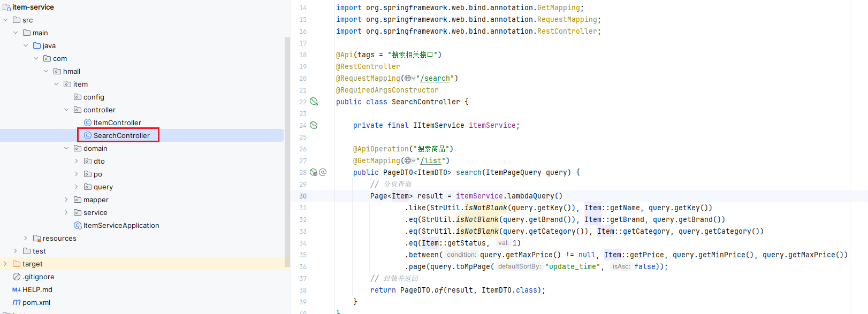This screenshot has height=314, width=868.
Task: Collapse the hmall package
Action: (x=46, y=71)
